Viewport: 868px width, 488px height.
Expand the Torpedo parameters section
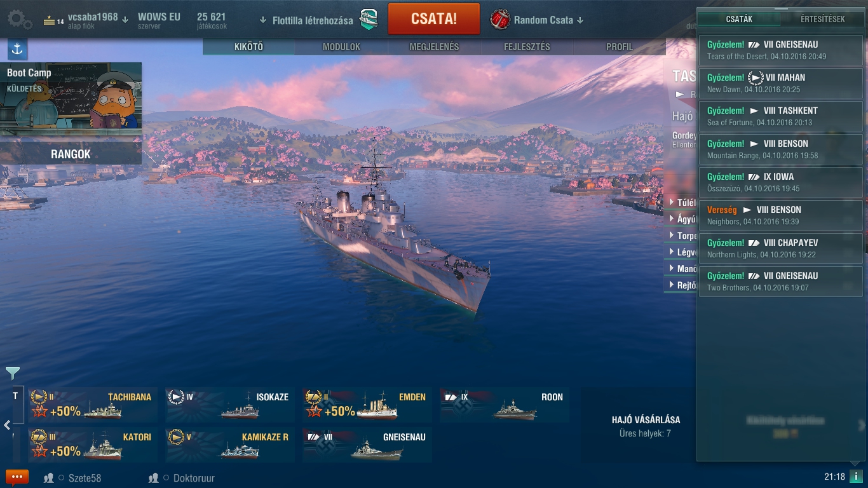coord(681,235)
